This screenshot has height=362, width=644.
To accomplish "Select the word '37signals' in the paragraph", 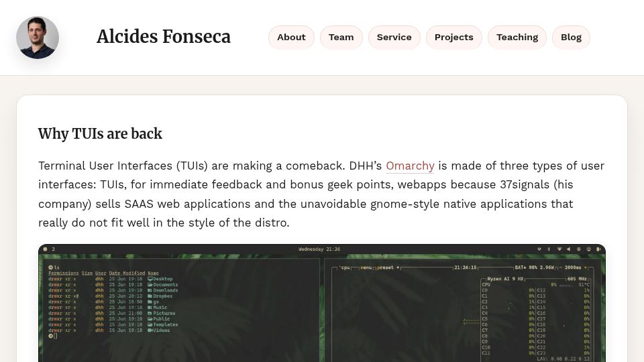I will coord(525,185).
